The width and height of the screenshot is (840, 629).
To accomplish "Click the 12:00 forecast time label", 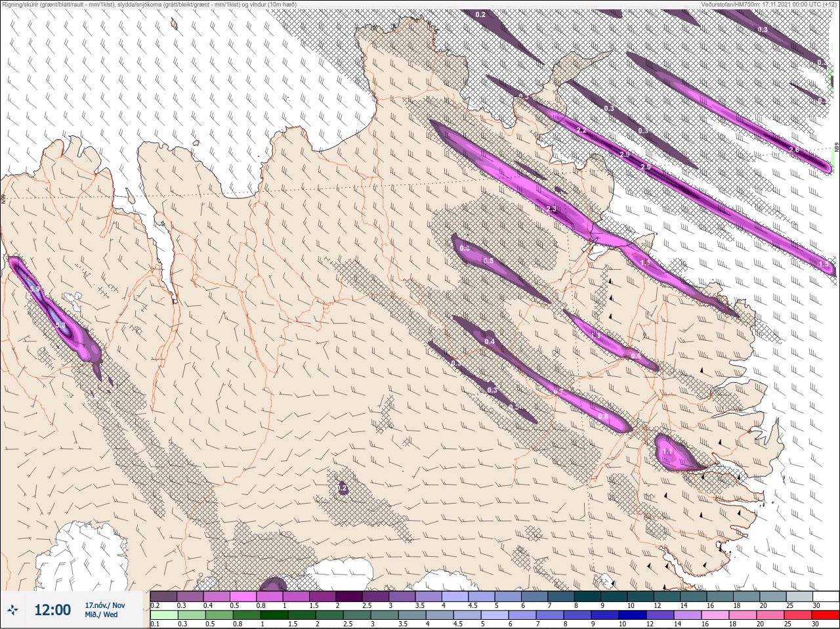I will pos(52,611).
